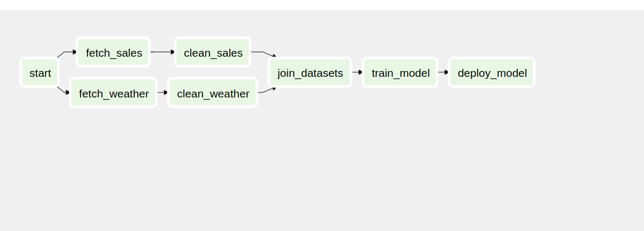
Task: Click the arrow from clean_weather to join_datasets
Action: tap(265, 92)
